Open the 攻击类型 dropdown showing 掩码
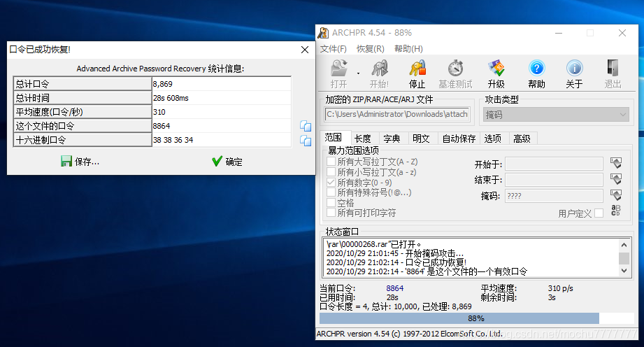 [x=556, y=115]
